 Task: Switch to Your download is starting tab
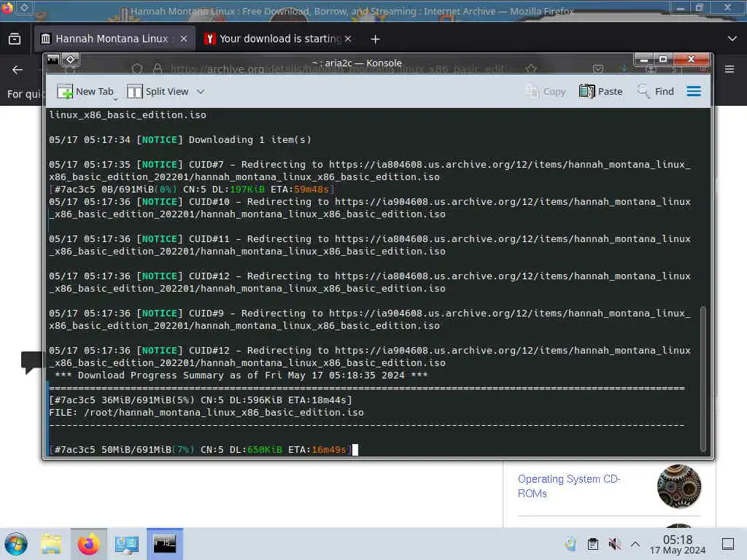click(x=279, y=39)
